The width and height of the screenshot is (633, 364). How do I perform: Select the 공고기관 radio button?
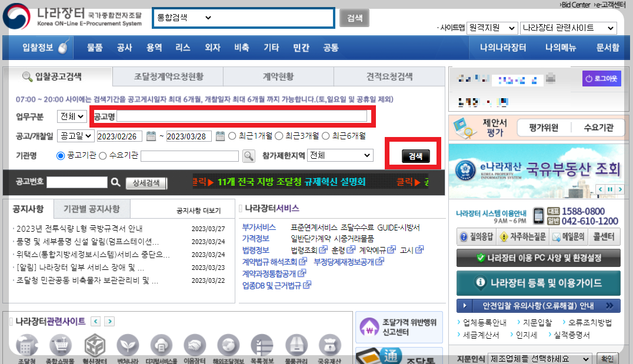tap(61, 156)
